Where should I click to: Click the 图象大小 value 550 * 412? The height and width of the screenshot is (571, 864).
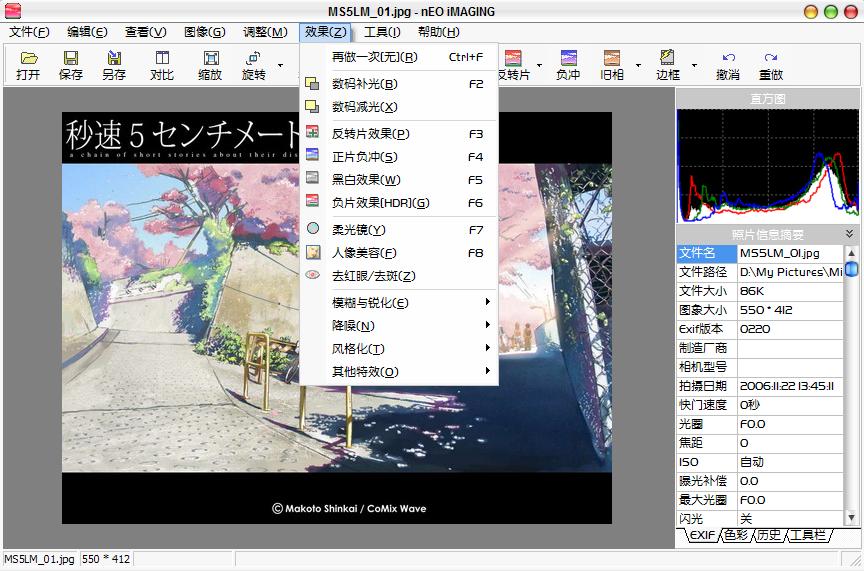click(x=791, y=310)
